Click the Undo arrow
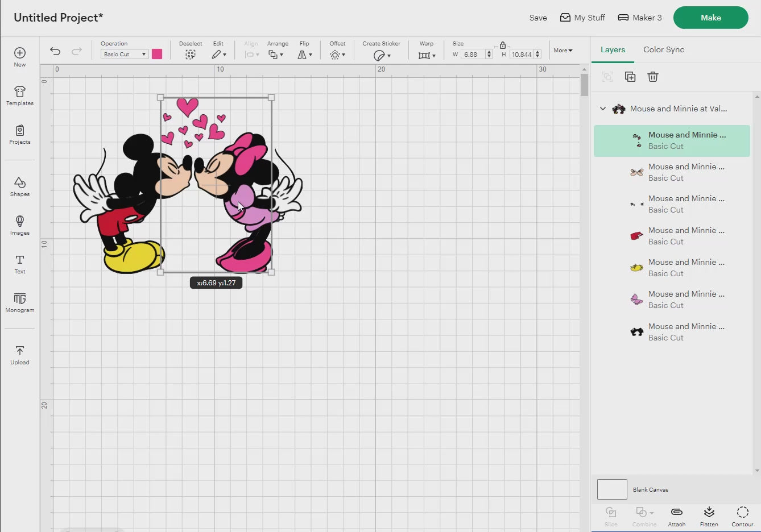Screen dimensions: 761x532 [55, 51]
